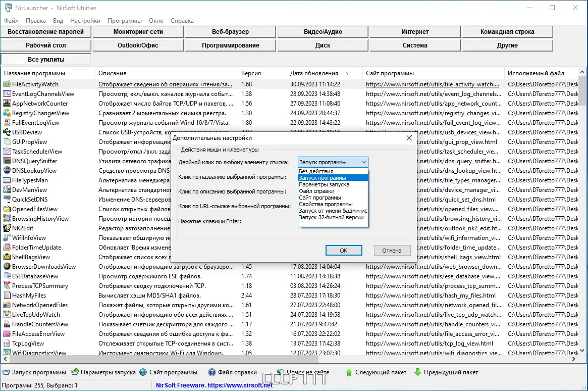Choose 'Свойства программы' in dropdown list
Screen dimensions: 588x391
[333, 204]
